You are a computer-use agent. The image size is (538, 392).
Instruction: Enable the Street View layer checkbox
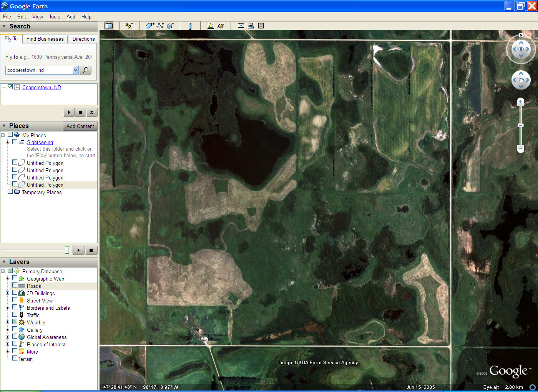pos(15,300)
